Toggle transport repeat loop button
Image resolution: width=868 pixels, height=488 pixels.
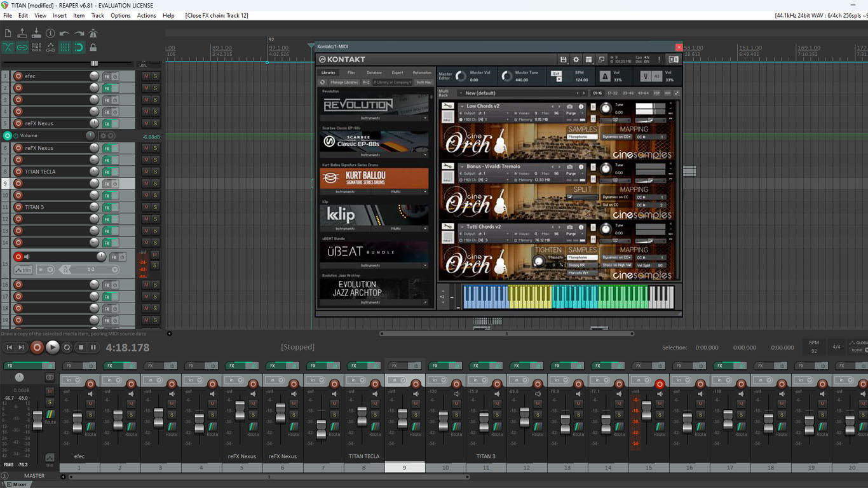coord(67,348)
